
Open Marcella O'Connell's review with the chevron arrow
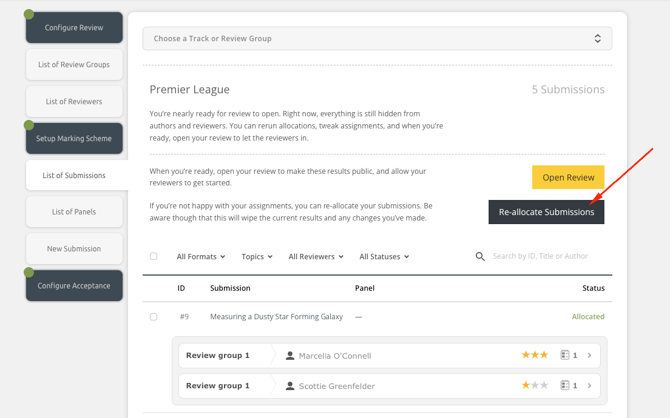click(x=590, y=355)
